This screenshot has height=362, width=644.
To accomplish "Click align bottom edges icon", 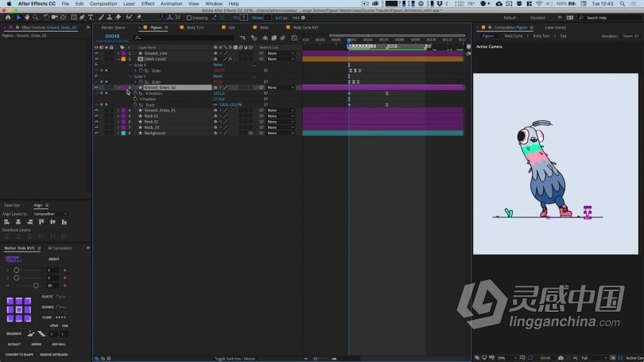I will (x=64, y=222).
